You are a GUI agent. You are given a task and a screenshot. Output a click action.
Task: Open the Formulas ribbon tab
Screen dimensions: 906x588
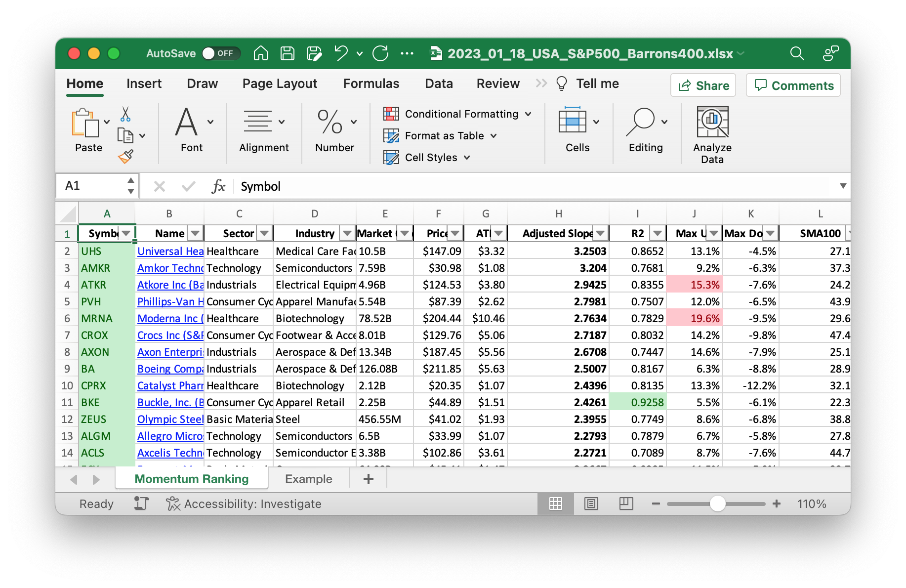pyautogui.click(x=371, y=84)
